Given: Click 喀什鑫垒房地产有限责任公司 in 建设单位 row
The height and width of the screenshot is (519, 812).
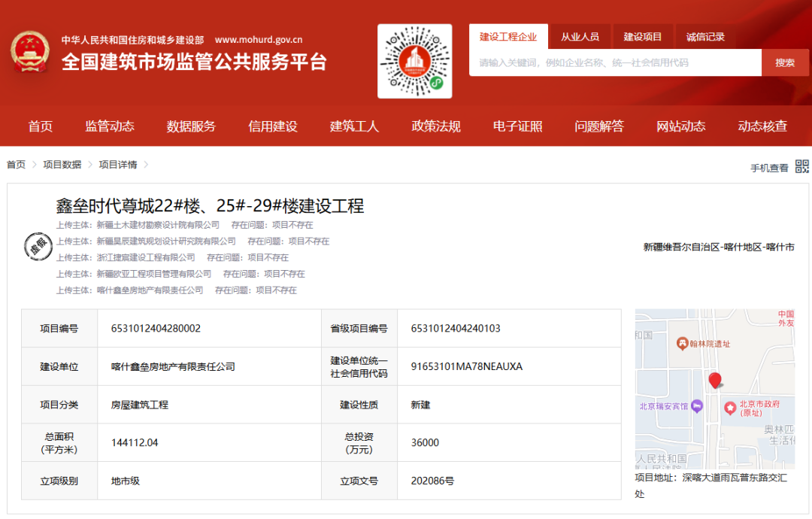Looking at the screenshot, I should (x=173, y=367).
